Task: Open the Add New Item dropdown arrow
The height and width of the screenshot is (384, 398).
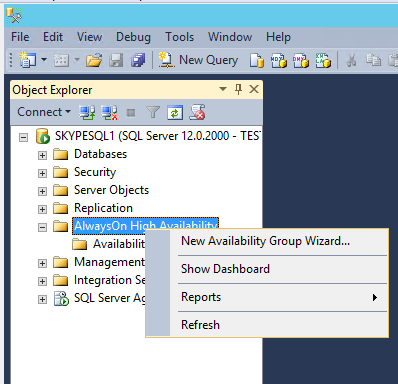Action: [x=77, y=60]
